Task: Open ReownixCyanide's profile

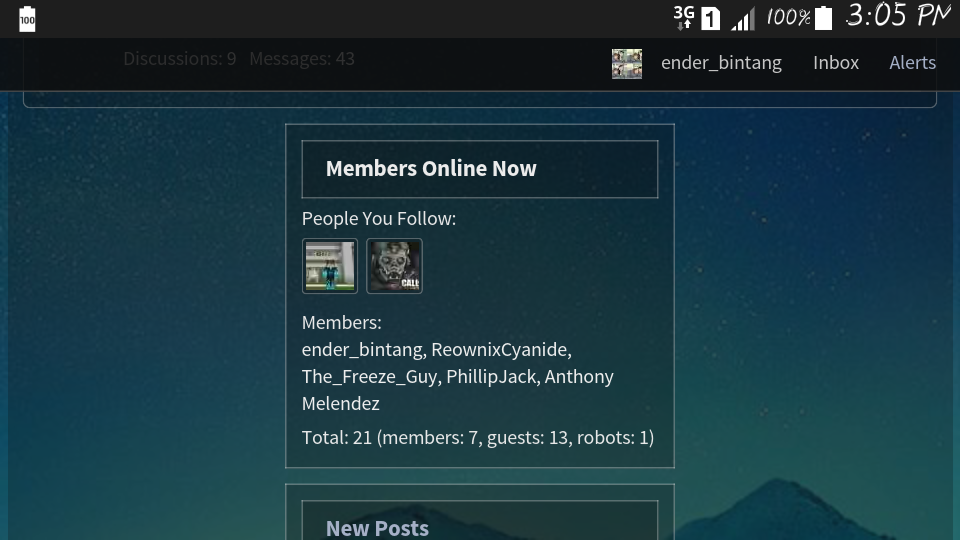Action: 499,350
